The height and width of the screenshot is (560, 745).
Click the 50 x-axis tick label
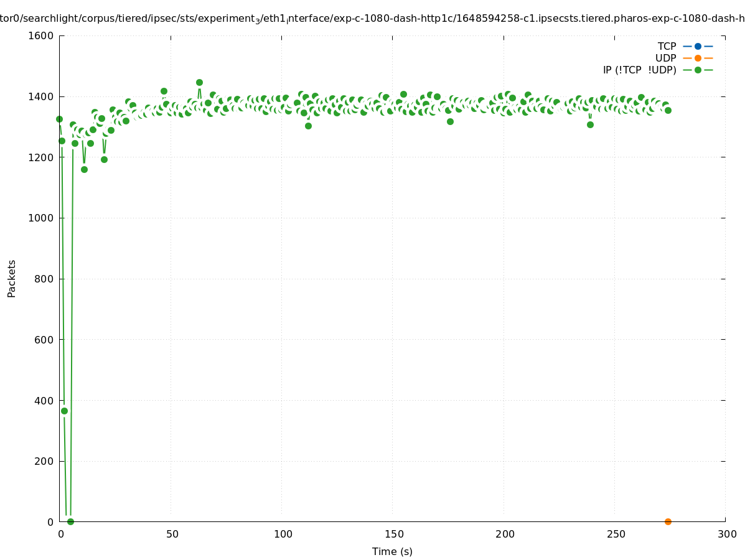pos(172,534)
